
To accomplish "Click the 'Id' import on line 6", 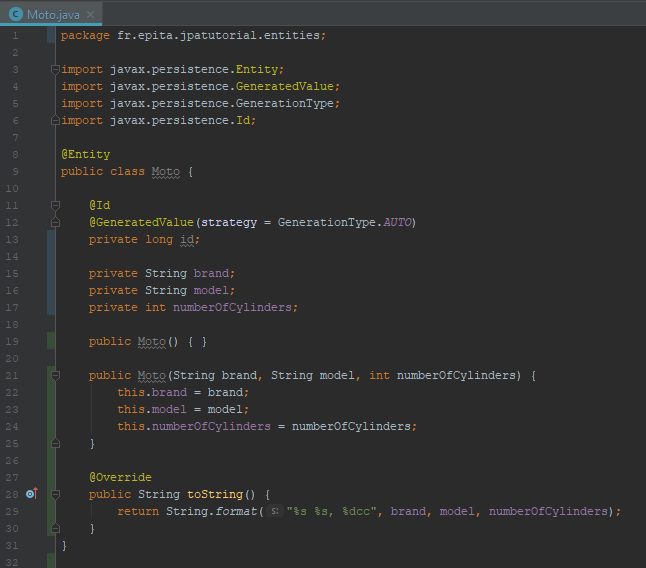I will [x=243, y=120].
